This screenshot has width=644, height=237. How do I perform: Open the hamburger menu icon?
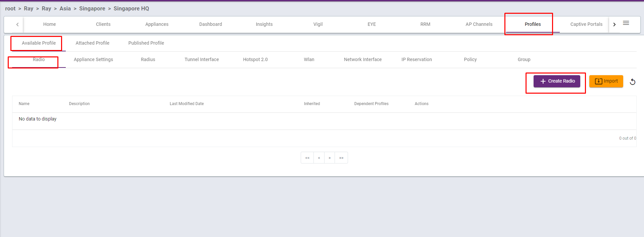(x=626, y=23)
